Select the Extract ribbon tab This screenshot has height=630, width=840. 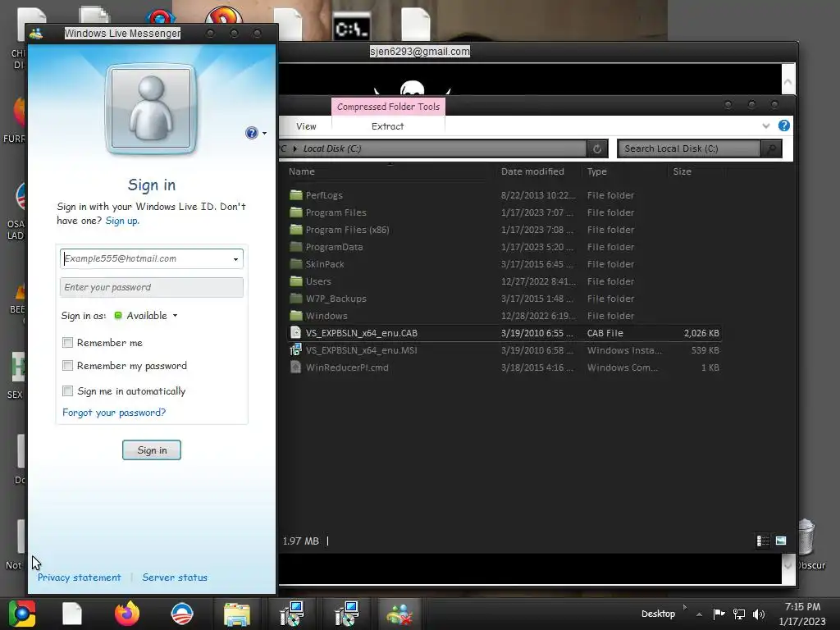click(x=388, y=126)
